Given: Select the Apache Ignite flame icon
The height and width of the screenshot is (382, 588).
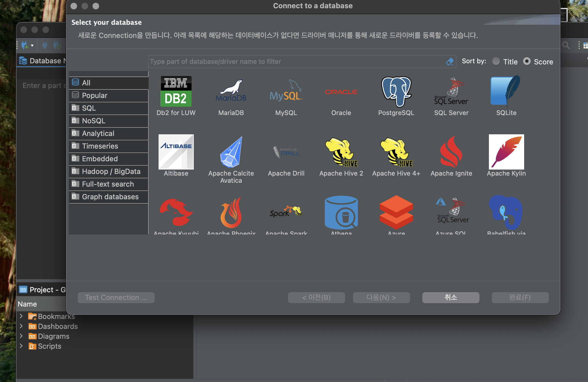Looking at the screenshot, I should [451, 152].
